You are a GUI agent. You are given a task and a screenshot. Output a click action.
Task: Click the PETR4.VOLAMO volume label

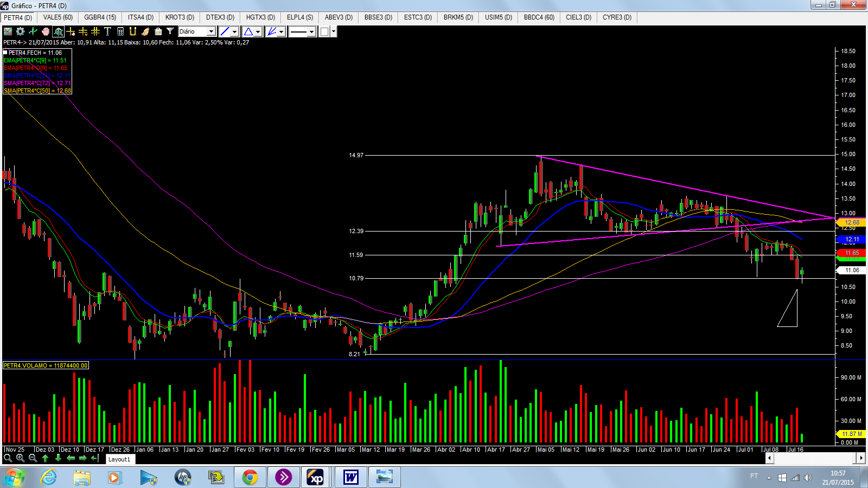[46, 365]
